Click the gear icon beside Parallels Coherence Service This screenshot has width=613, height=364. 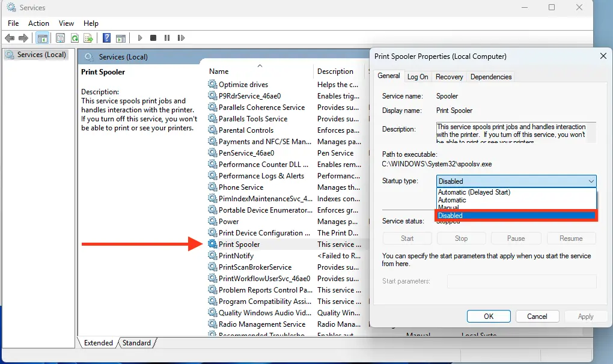212,107
